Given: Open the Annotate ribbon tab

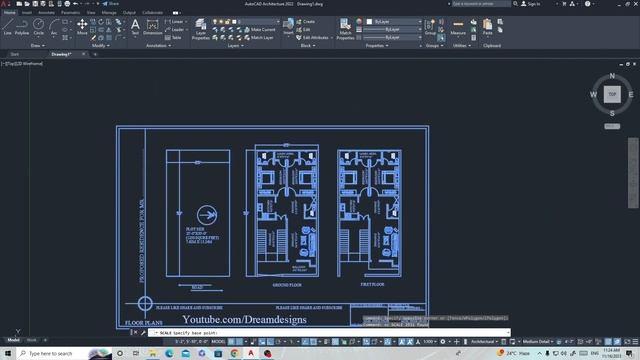Looking at the screenshot, I should 46,13.
